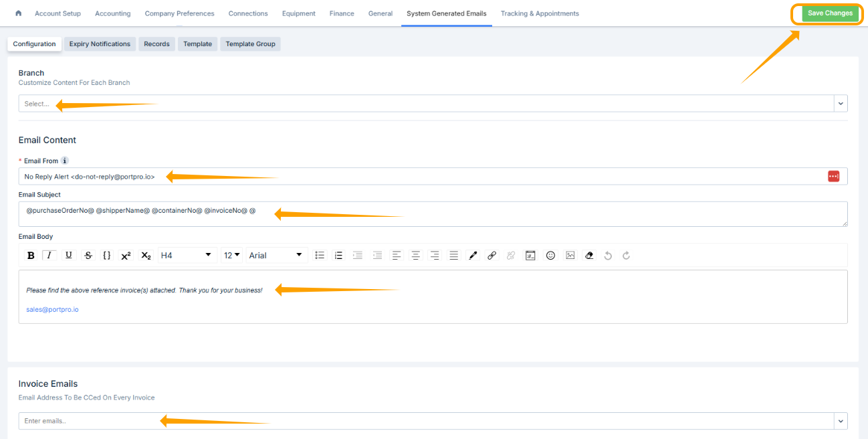Open the emoji picker icon
This screenshot has width=868, height=439.
pos(550,256)
